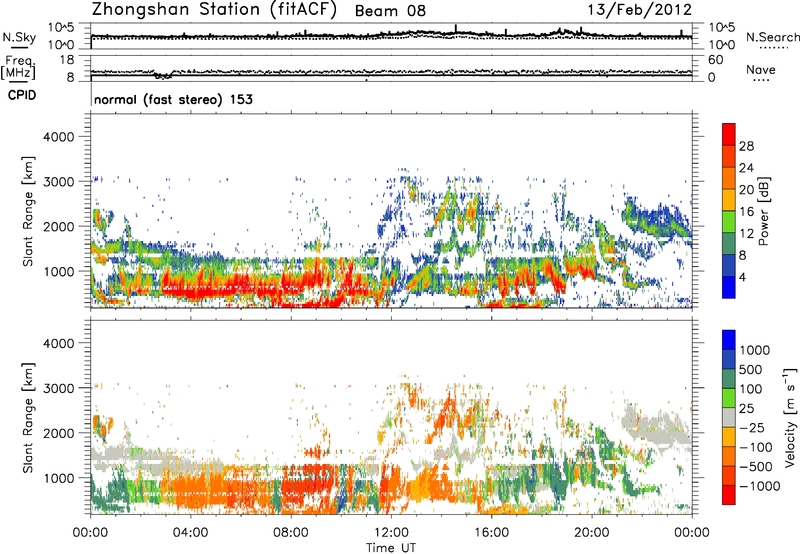Click the 'Nave' legend label
Image resolution: width=800 pixels, height=554 pixels.
tap(761, 69)
